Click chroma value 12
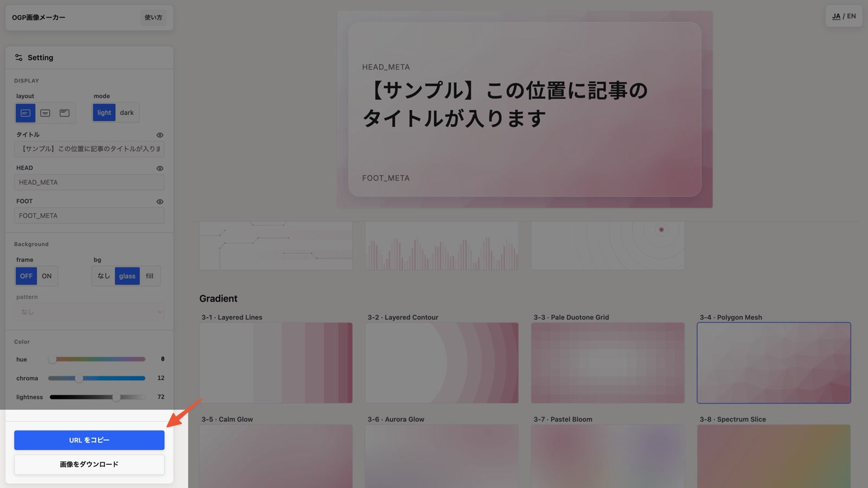This screenshot has height=488, width=868. point(161,378)
